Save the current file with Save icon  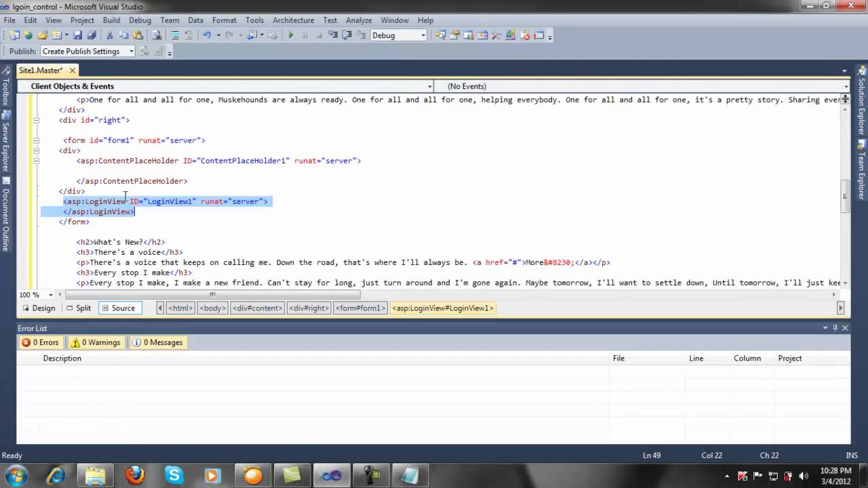tap(77, 35)
